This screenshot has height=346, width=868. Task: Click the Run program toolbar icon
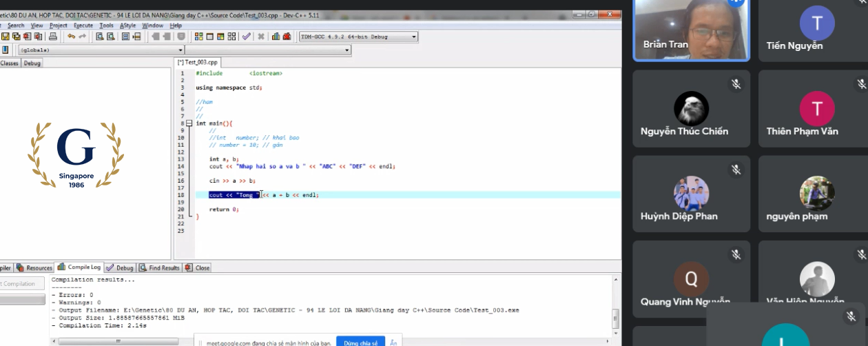[209, 37]
